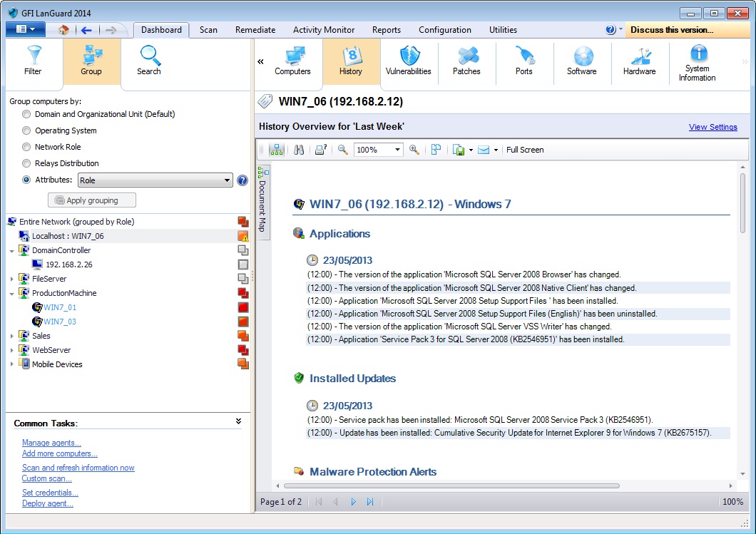Open the export format dropdown arrow

(471, 150)
